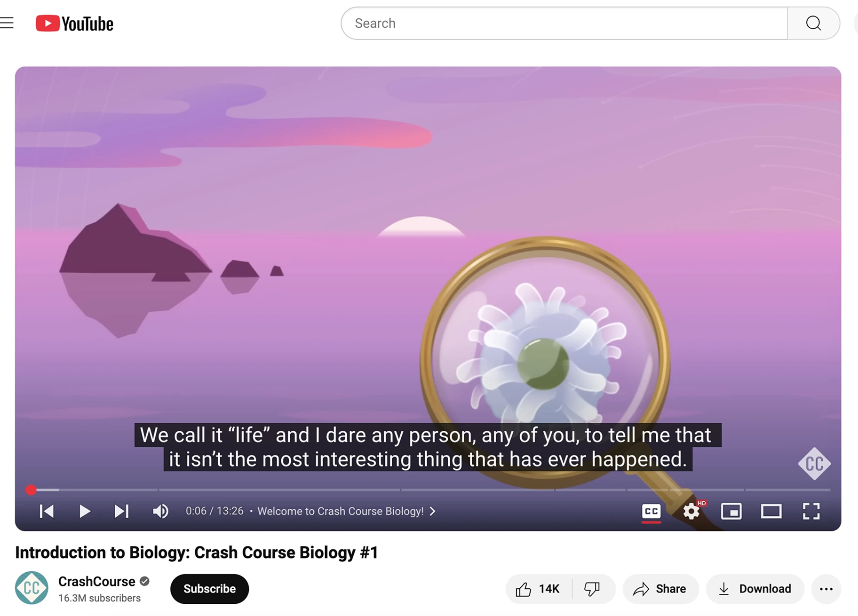Screen dimensions: 858x616
Task: Click the CrashCourse channel watermark on the video
Action: (815, 464)
